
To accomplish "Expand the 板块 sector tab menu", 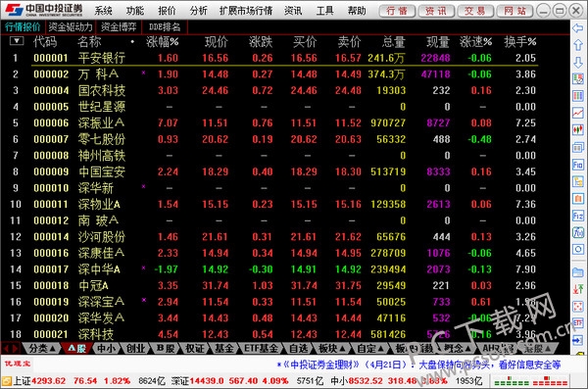I will (x=331, y=349).
